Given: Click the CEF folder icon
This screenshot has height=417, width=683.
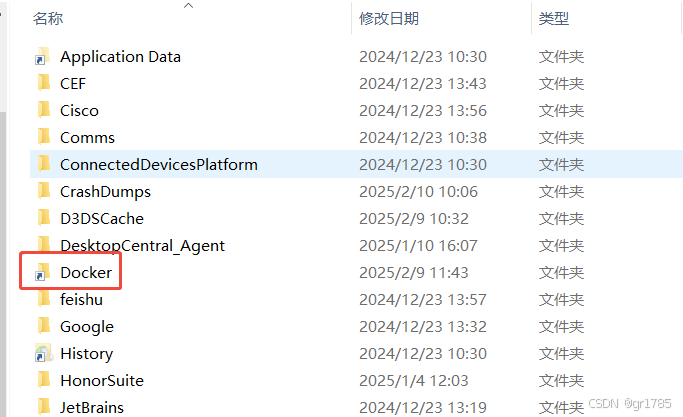Looking at the screenshot, I should pos(44,83).
